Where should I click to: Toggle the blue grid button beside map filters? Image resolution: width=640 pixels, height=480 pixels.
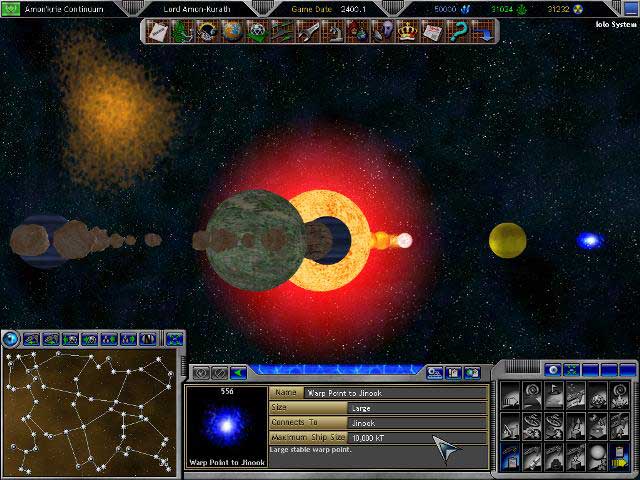pyautogui.click(x=174, y=339)
